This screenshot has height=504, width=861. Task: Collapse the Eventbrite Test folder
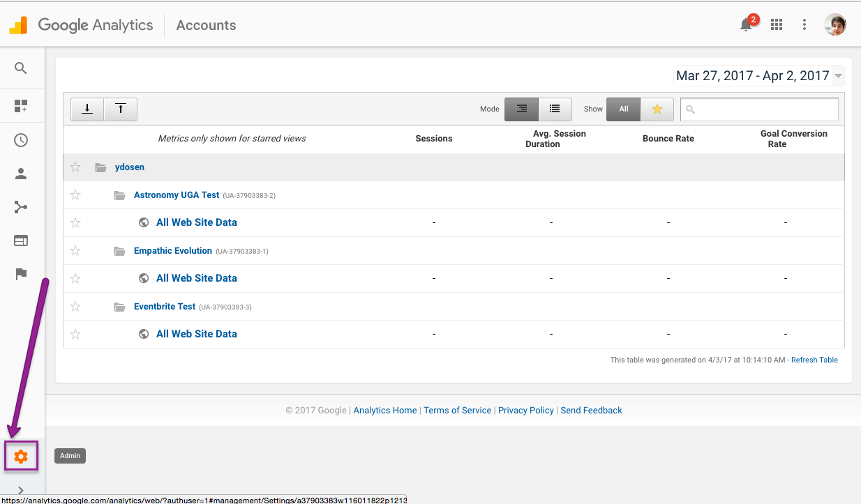tap(119, 307)
